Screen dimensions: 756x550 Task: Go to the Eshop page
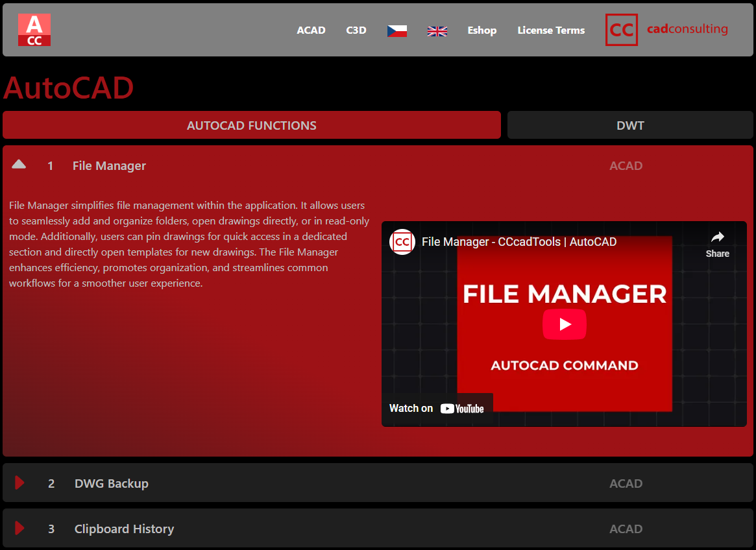(x=482, y=30)
